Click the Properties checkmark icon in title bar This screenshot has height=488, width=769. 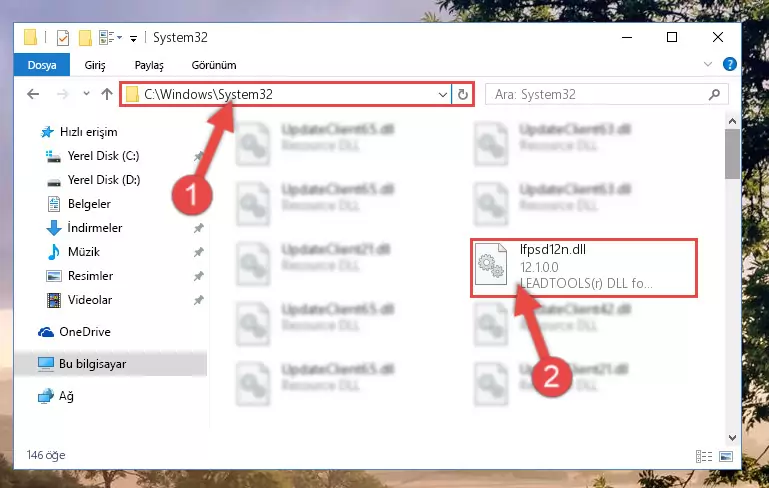click(63, 38)
